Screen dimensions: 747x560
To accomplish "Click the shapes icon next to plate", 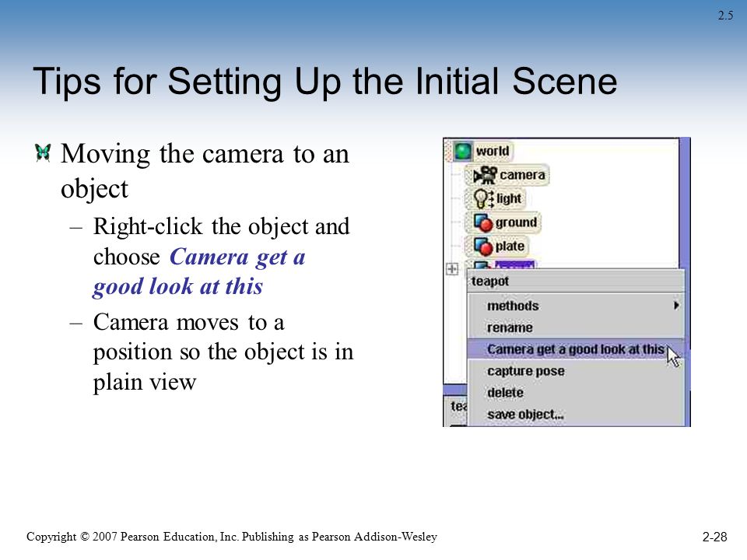I will tap(482, 247).
